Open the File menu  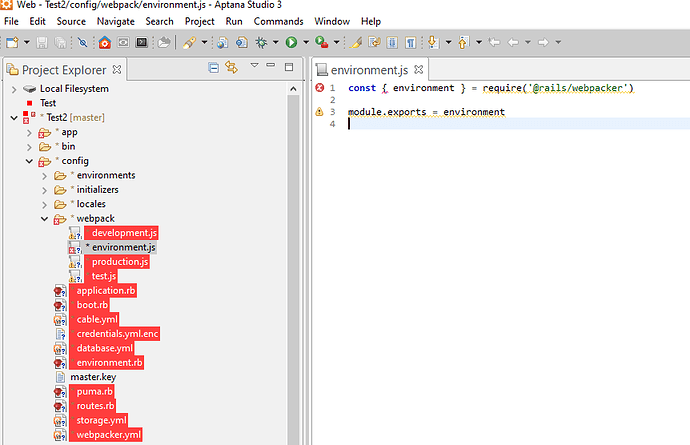click(11, 21)
